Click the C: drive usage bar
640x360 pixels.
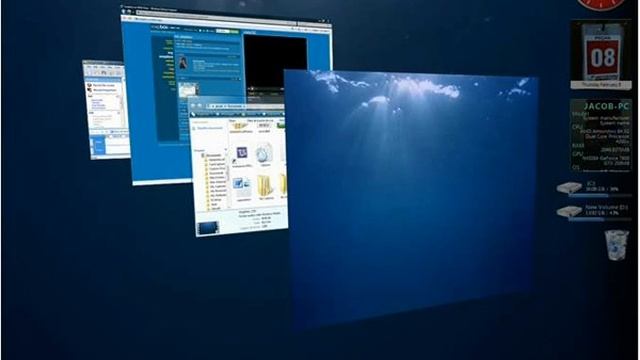(x=600, y=196)
